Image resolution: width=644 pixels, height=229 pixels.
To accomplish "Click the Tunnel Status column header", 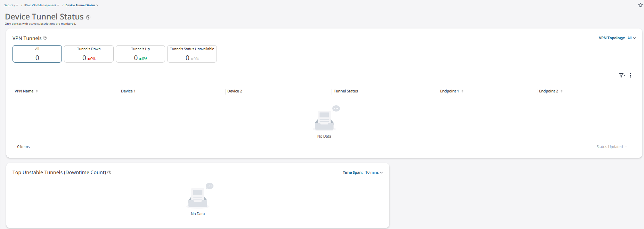I will [x=346, y=91].
